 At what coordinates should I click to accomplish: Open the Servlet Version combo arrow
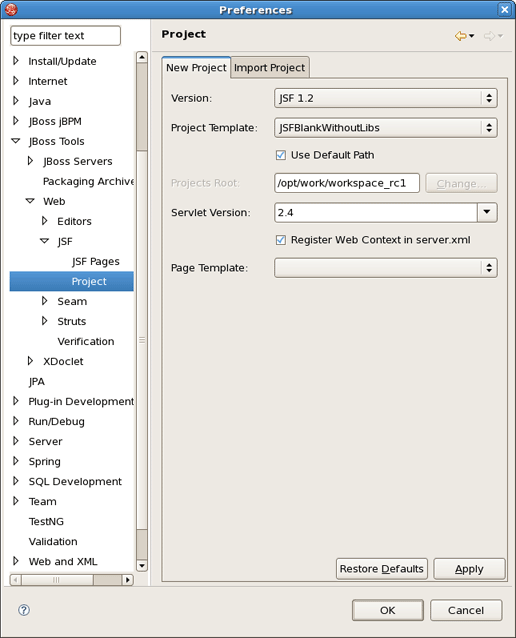tap(487, 212)
